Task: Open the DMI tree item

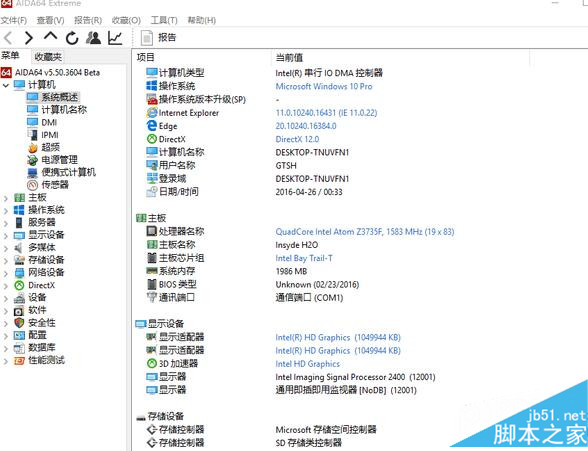Action: click(49, 122)
